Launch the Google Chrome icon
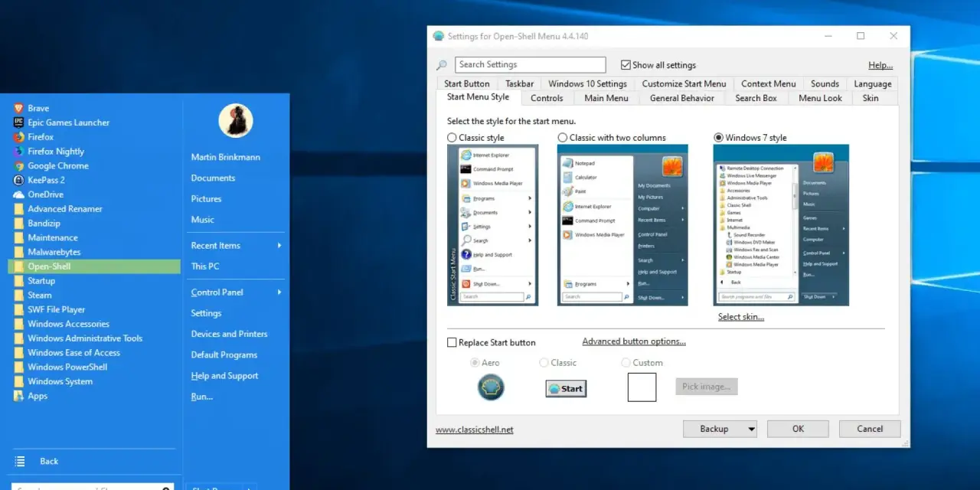The height and width of the screenshot is (490, 980). point(19,165)
